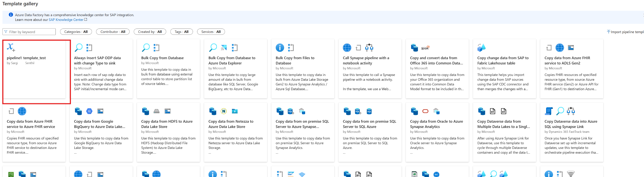Click the lookup magnifier icon on Always Insert SAP ODP card
Viewport: 644px width, 177px height.
[79, 47]
